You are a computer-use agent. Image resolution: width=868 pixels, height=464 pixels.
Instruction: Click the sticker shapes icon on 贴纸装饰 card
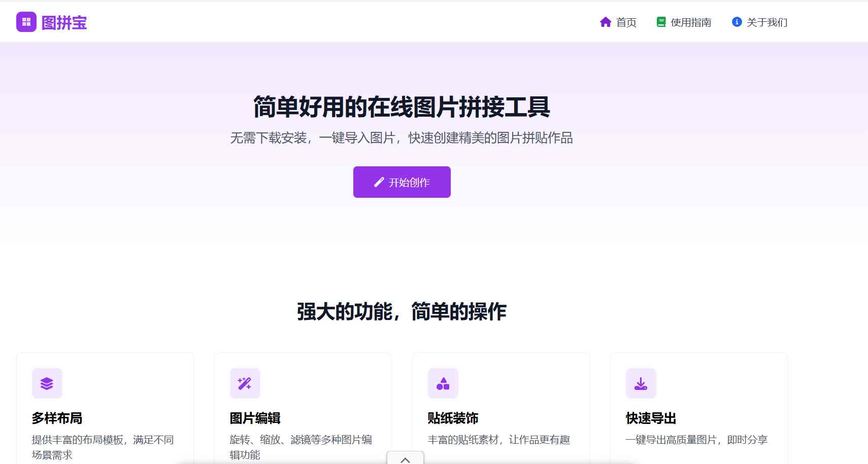click(x=443, y=383)
